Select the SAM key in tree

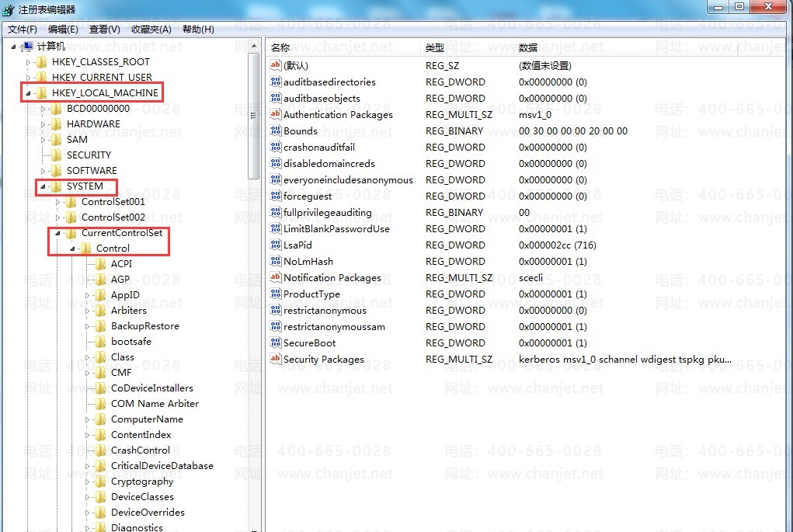pyautogui.click(x=77, y=140)
